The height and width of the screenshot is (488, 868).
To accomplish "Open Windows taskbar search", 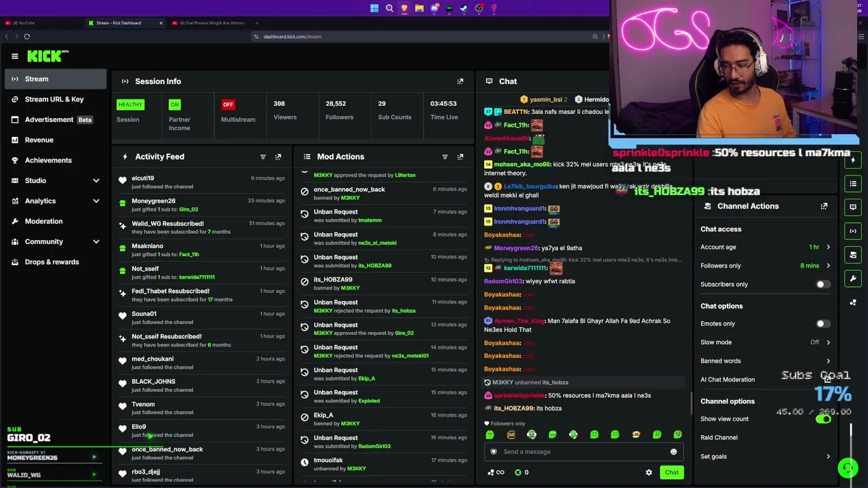I will [389, 8].
